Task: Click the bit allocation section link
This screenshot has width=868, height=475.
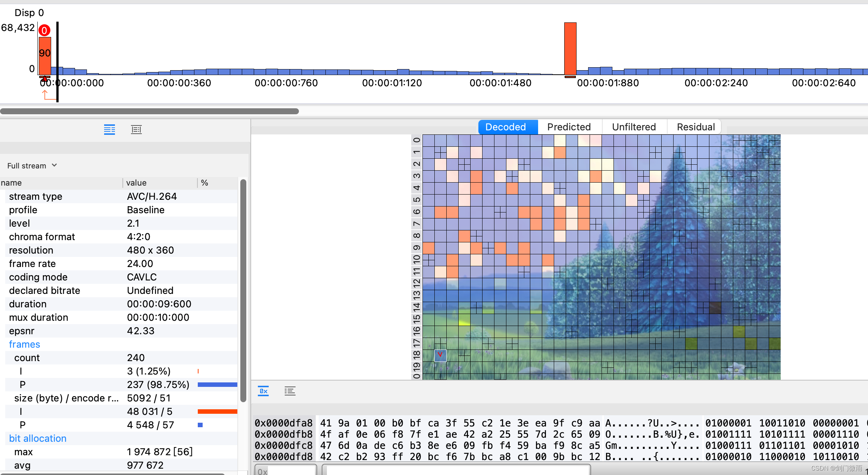Action: pyautogui.click(x=38, y=438)
